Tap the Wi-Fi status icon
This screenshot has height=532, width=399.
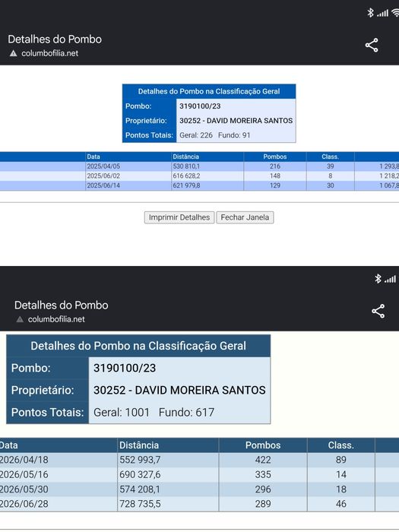pos(395,13)
